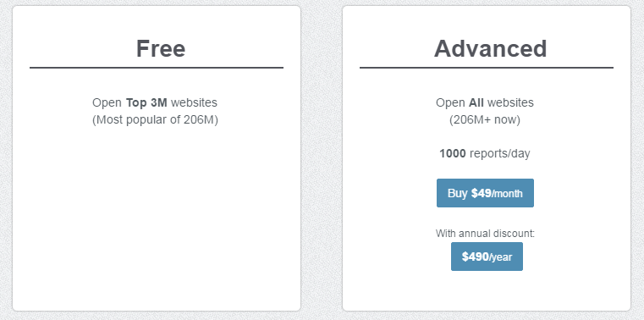The image size is (644, 320).
Task: Click the (206M+ now) text
Action: (485, 120)
